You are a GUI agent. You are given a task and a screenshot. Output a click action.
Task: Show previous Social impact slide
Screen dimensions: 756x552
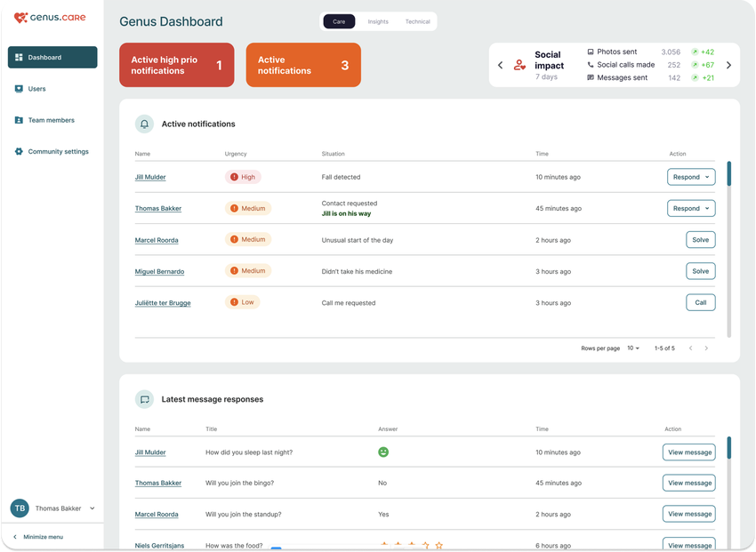[x=500, y=65]
